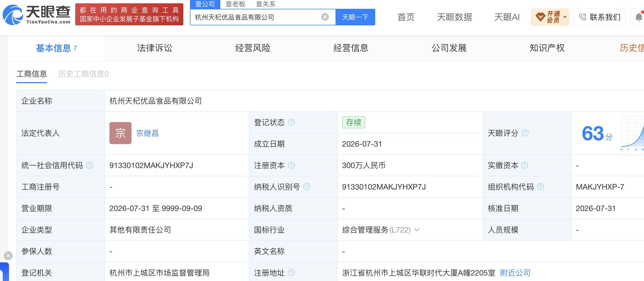Image resolution: width=644 pixels, height=281 pixels.
Task: Open 天眼AI menu
Action: coord(507,17)
